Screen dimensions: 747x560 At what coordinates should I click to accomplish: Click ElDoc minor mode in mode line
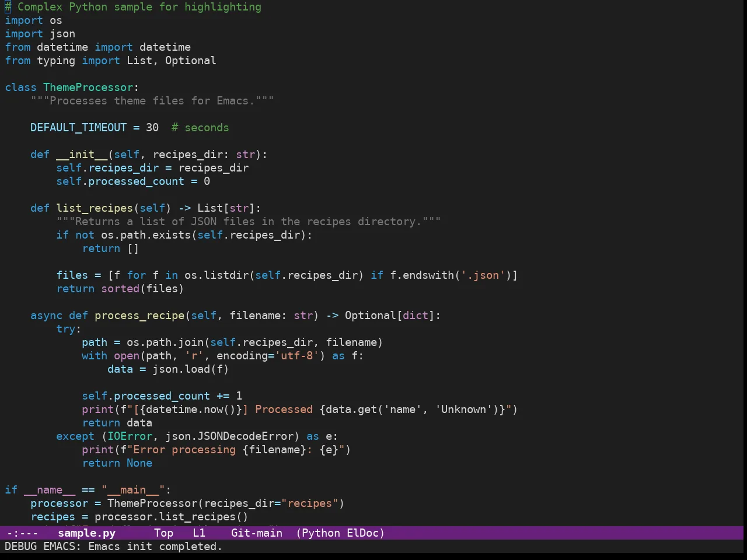(x=363, y=533)
